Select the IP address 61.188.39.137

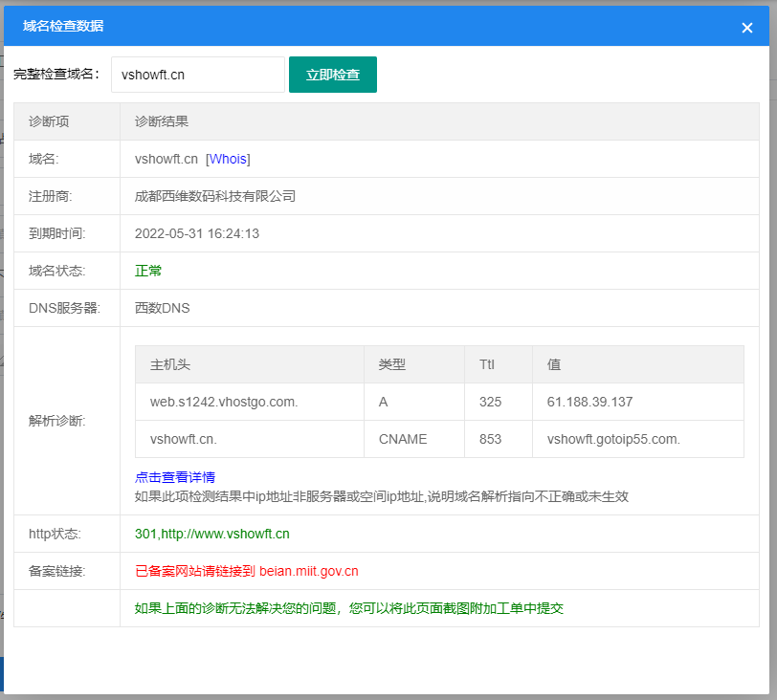[589, 402]
